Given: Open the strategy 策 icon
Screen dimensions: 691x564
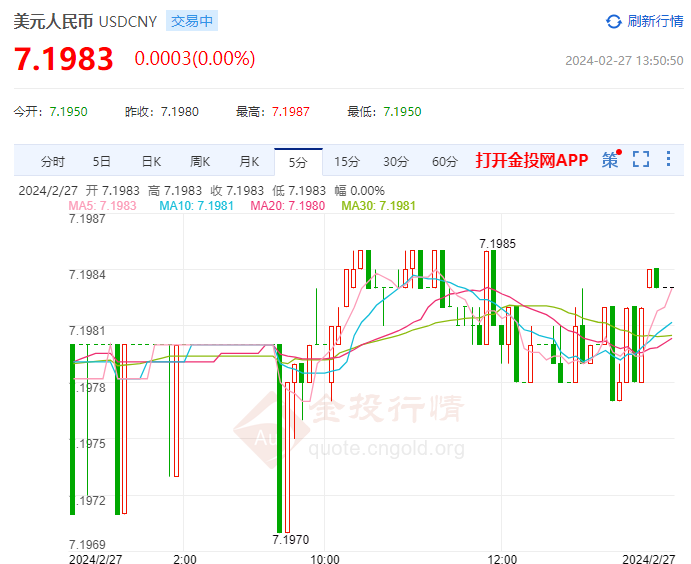Looking at the screenshot, I should (x=611, y=160).
